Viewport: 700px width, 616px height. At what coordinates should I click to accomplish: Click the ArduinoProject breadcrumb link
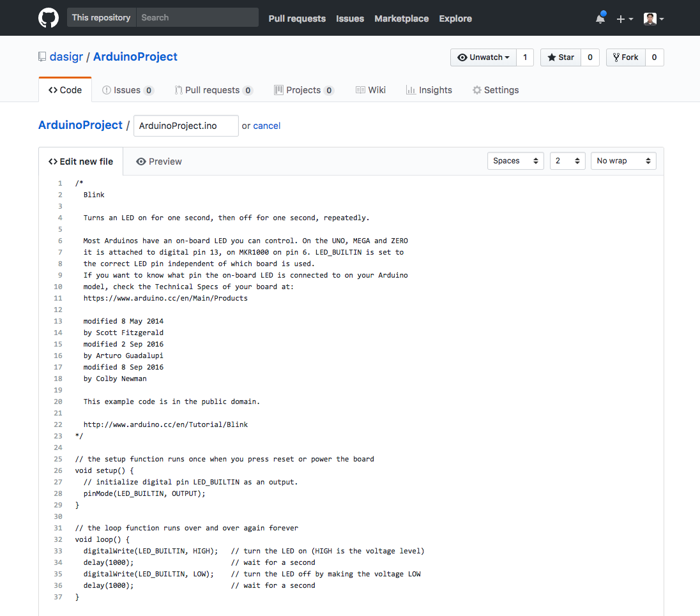80,125
